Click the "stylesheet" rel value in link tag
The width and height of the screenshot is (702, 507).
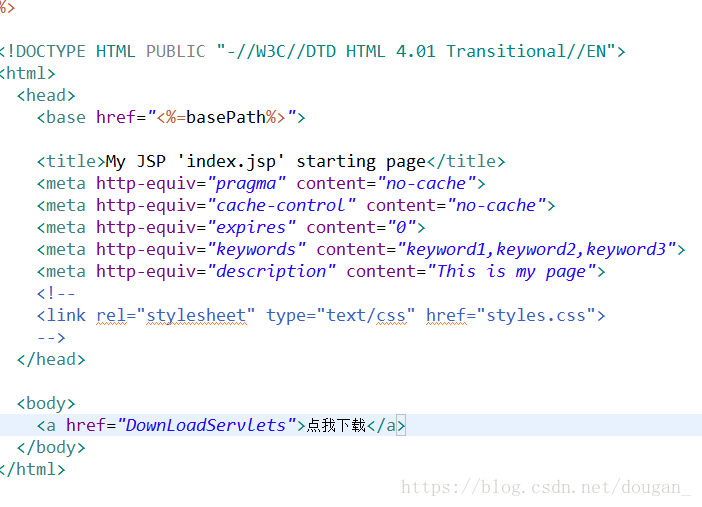(196, 316)
